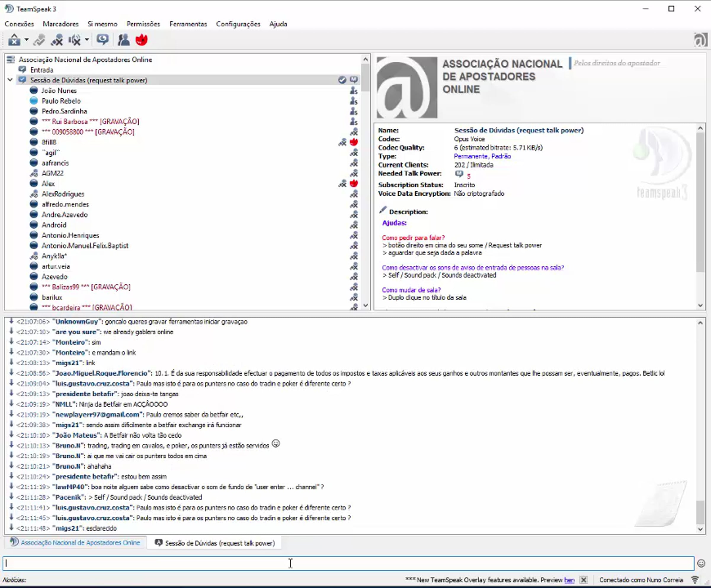Toggle the mute microphone toolbar button
The height and width of the screenshot is (588, 711).
[x=57, y=40]
